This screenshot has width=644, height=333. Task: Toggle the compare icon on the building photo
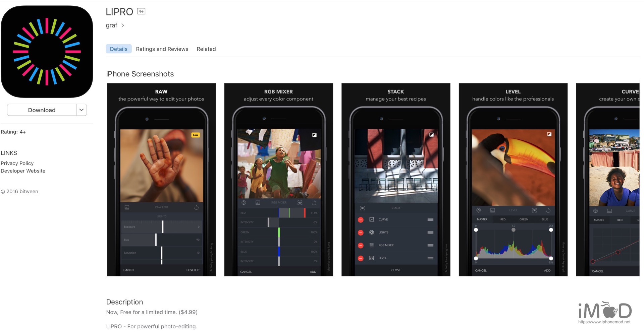[x=431, y=135]
